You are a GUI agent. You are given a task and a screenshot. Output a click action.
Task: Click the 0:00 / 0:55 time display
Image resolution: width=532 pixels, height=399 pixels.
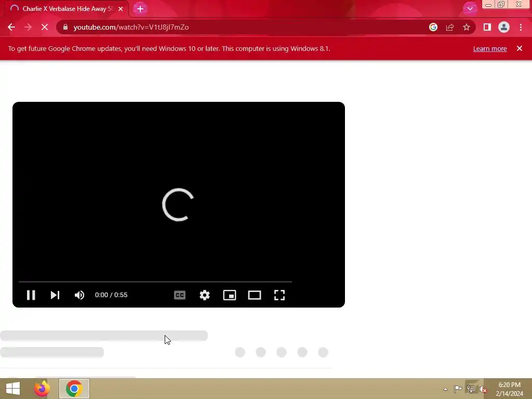[111, 295]
